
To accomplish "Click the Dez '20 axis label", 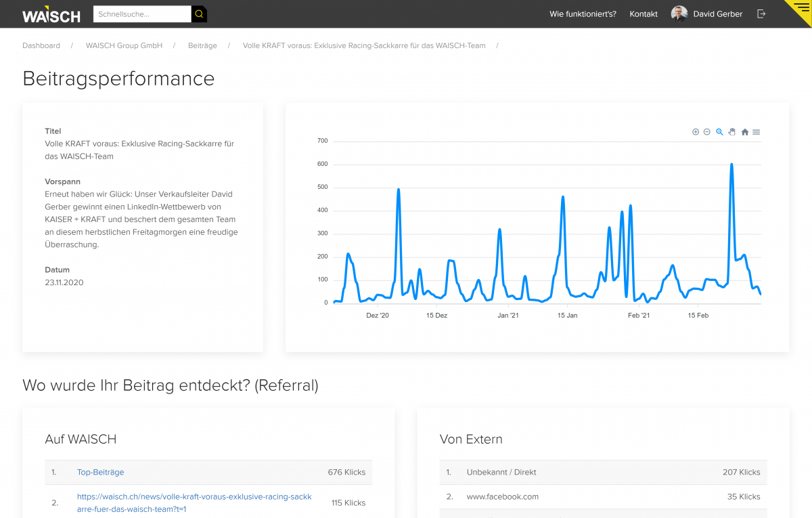I will 378,316.
